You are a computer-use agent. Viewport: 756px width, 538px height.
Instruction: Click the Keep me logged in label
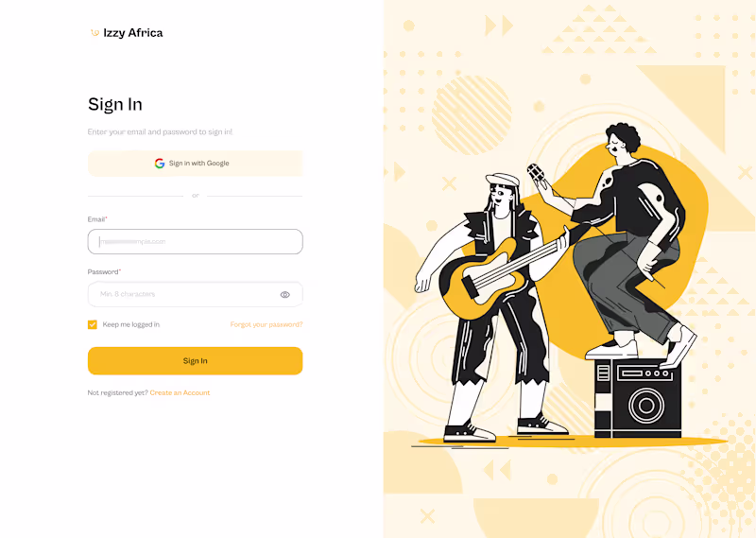(131, 324)
